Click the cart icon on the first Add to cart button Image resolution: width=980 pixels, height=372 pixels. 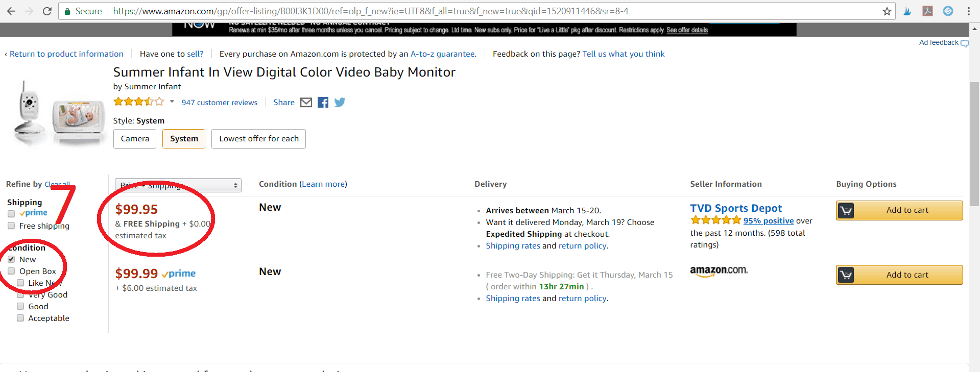pyautogui.click(x=847, y=210)
